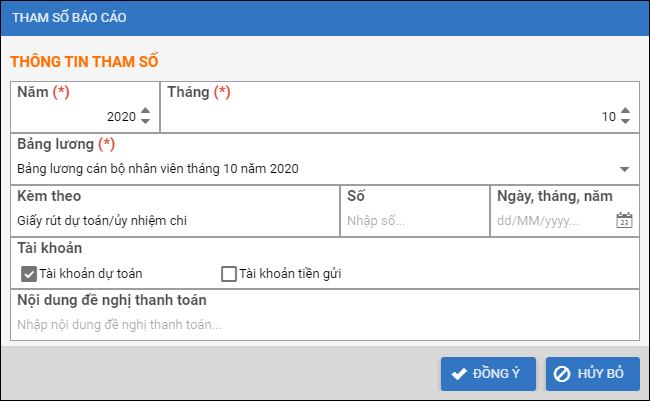Focus the Số input field
Image resolution: width=650 pixels, height=401 pixels.
point(413,220)
